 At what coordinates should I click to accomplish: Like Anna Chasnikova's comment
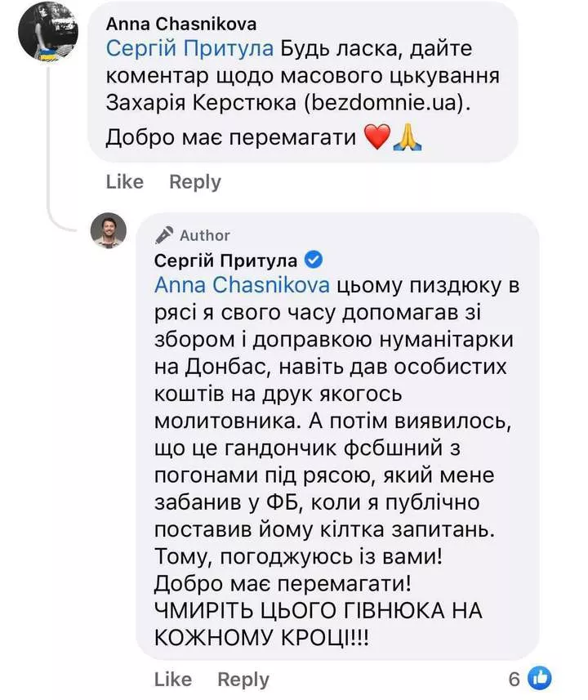click(x=124, y=181)
